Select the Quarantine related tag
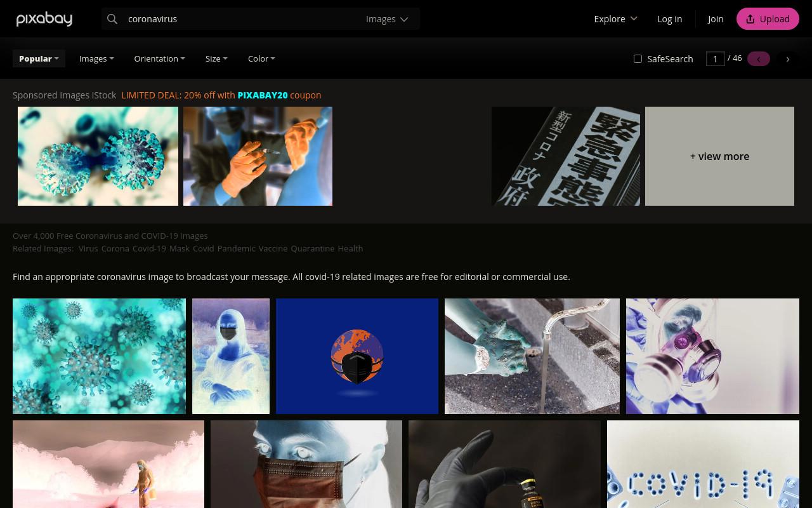The height and width of the screenshot is (508, 812). click(x=313, y=248)
